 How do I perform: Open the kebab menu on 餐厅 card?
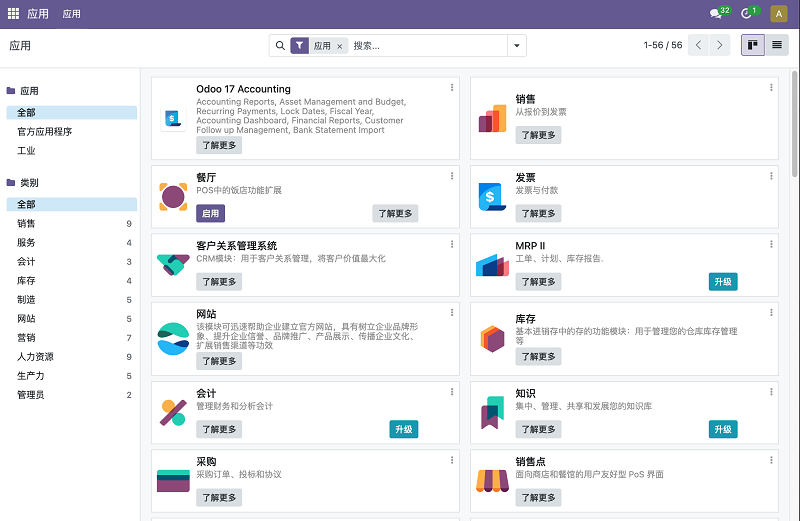tap(452, 176)
